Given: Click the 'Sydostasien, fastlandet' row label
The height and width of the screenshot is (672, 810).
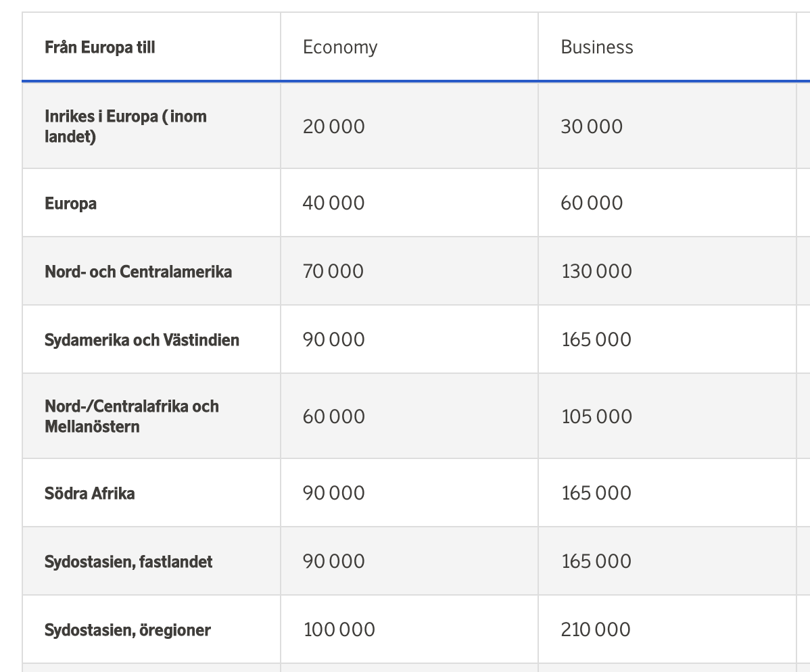Looking at the screenshot, I should click(128, 562).
